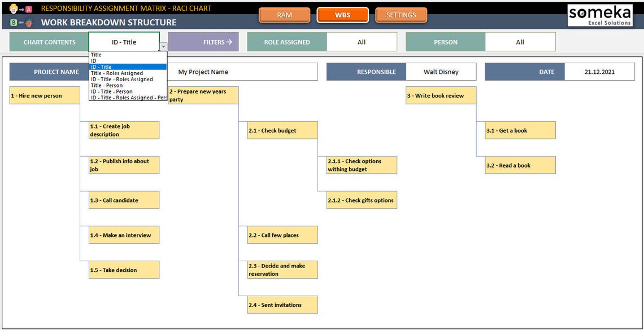Click the blue arrow between the emoji icons
The image size is (644, 330).
[x=21, y=9]
